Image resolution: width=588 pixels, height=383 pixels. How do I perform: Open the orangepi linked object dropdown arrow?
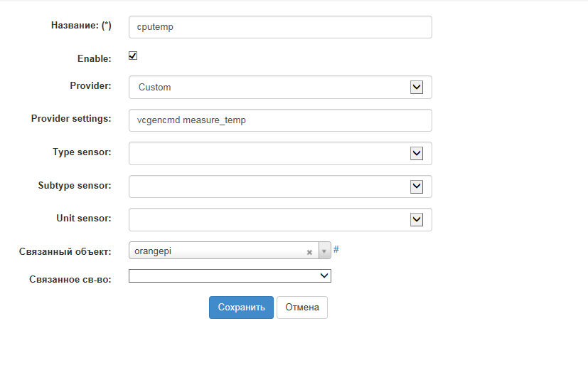(324, 251)
